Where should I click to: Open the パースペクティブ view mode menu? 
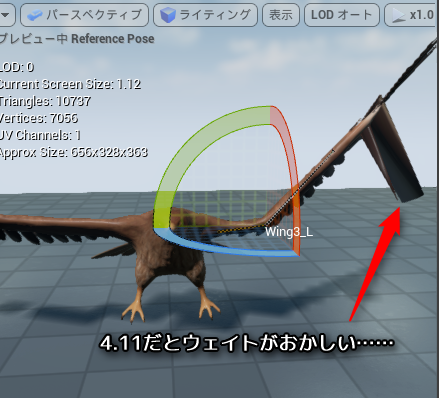tap(84, 15)
